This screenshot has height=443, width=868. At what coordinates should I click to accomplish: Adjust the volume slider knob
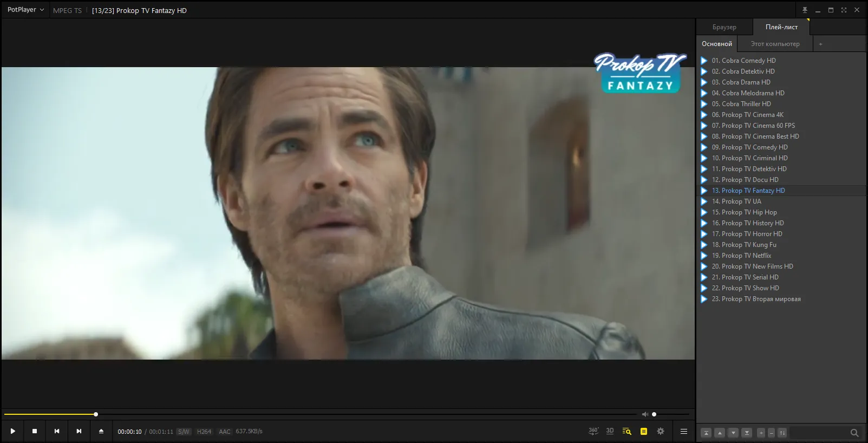coord(654,414)
